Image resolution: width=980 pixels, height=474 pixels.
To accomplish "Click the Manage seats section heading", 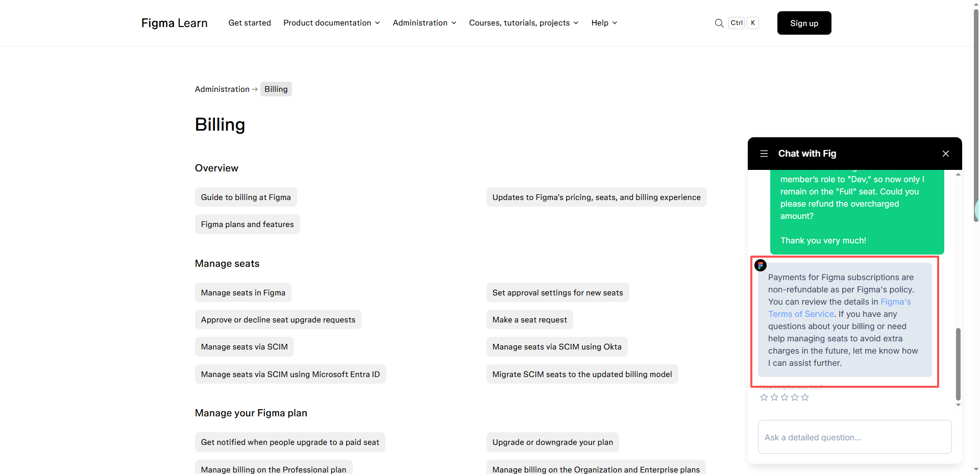I will [x=227, y=264].
